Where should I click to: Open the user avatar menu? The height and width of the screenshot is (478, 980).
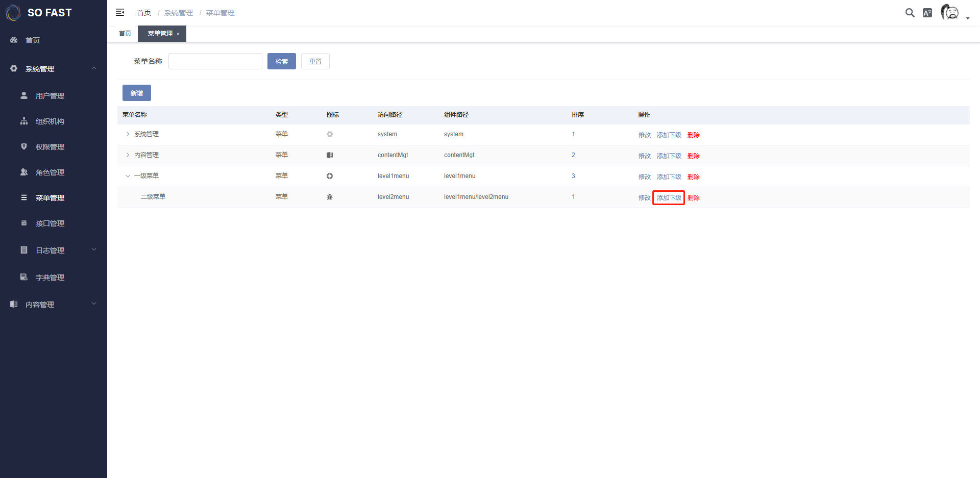click(x=950, y=12)
